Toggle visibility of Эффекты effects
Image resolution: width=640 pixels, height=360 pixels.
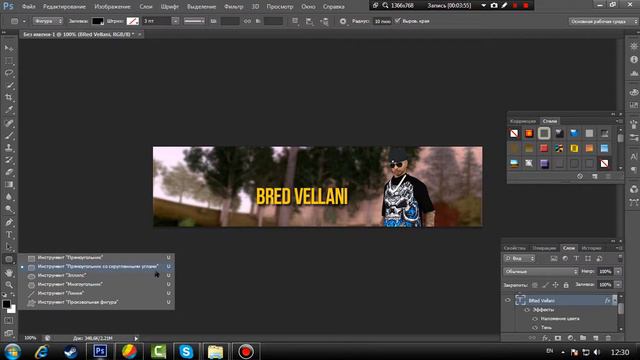527,310
